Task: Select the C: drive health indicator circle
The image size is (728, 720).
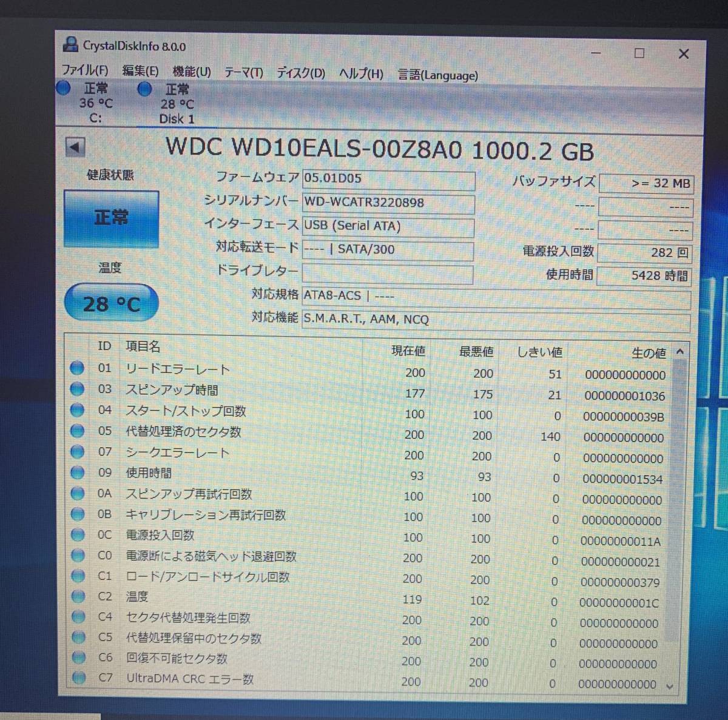Action: [x=64, y=89]
